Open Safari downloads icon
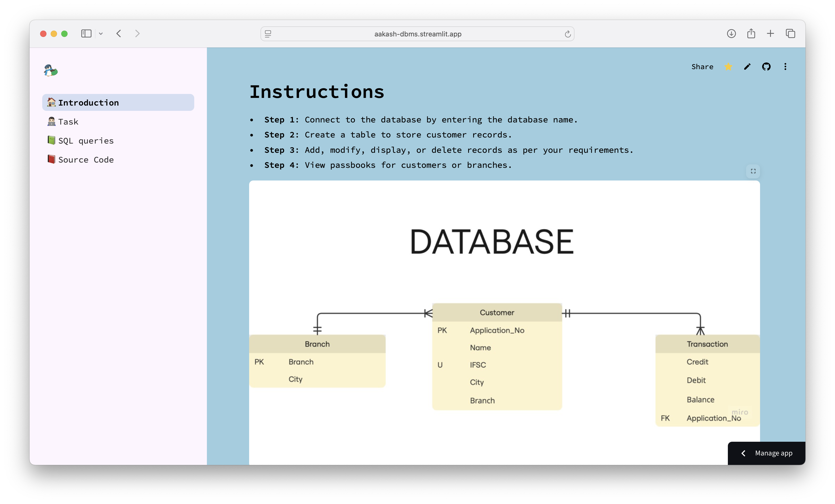 tap(731, 34)
